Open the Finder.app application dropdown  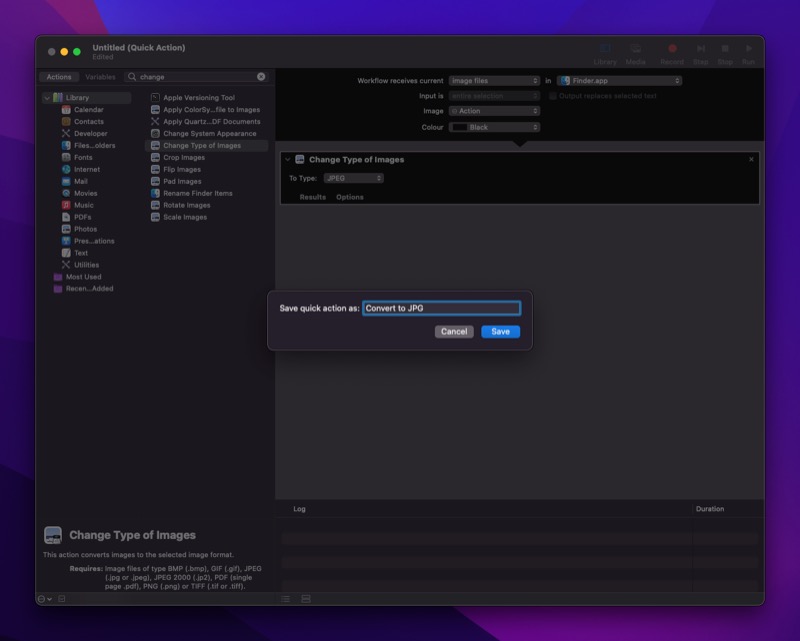[622, 81]
